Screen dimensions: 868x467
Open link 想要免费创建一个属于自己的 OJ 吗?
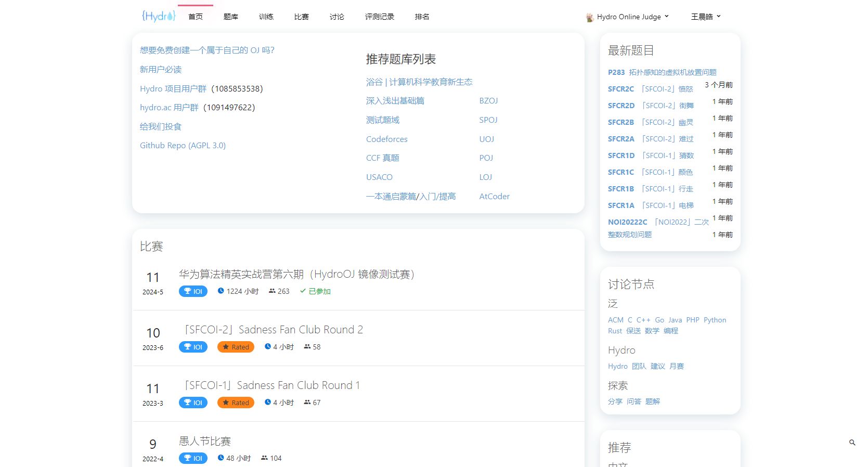coord(207,50)
